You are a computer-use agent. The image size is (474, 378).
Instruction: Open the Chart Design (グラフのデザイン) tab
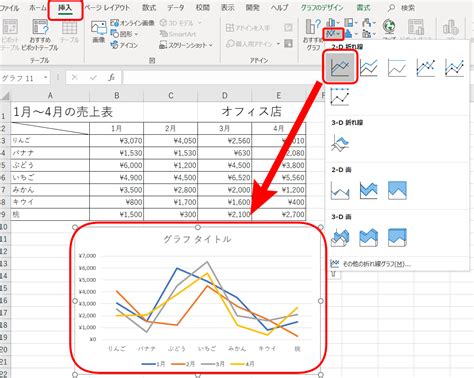pyautogui.click(x=321, y=7)
